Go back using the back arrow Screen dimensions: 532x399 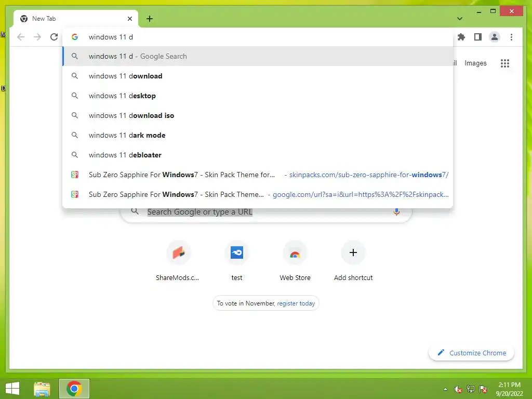coord(21,37)
